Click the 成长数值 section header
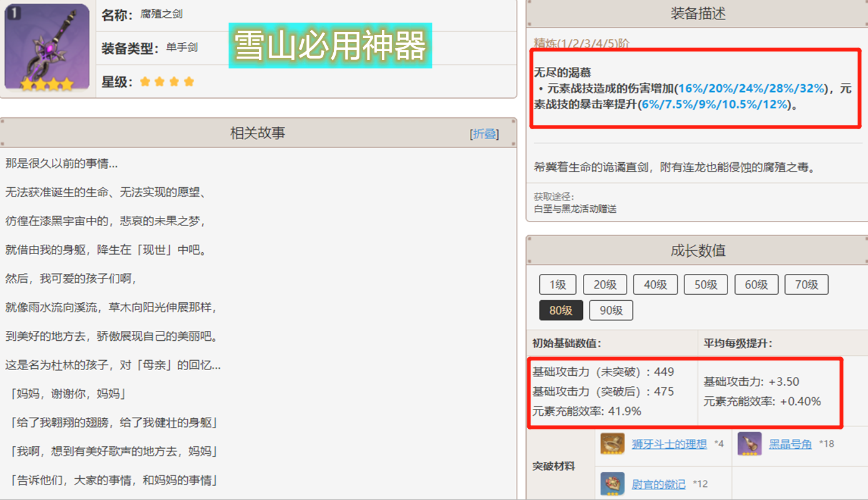868x500 pixels. coord(698,251)
